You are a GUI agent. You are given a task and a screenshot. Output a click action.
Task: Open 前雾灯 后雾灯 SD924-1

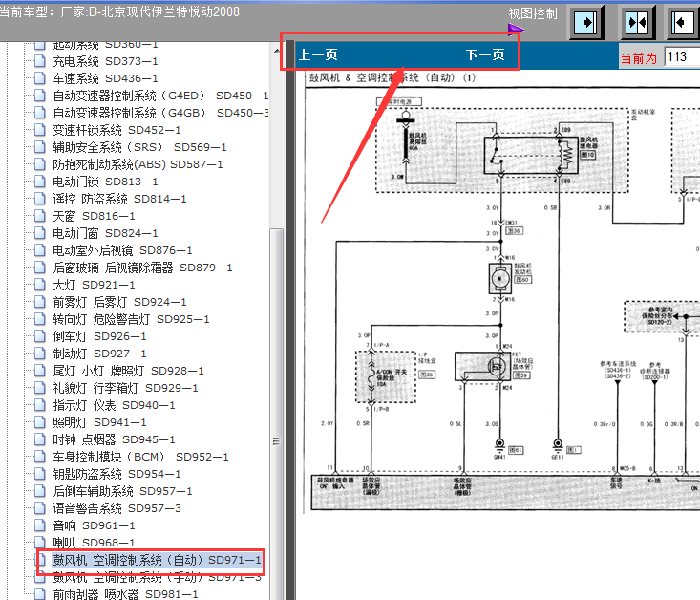119,302
